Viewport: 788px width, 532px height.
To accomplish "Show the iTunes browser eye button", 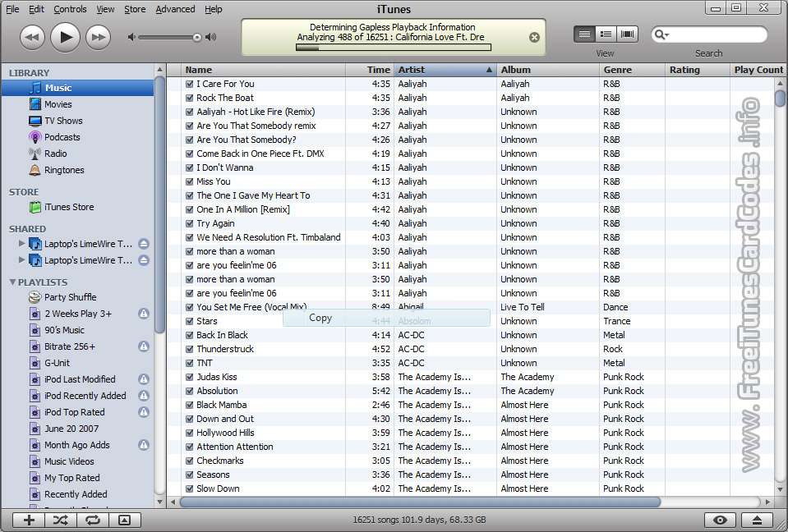I will [x=720, y=520].
